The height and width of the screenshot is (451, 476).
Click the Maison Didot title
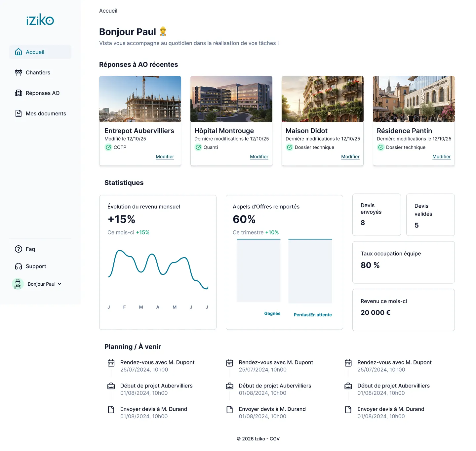pyautogui.click(x=306, y=131)
